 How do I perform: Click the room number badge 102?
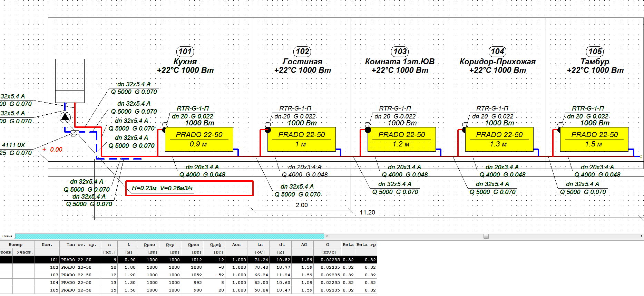(x=303, y=51)
